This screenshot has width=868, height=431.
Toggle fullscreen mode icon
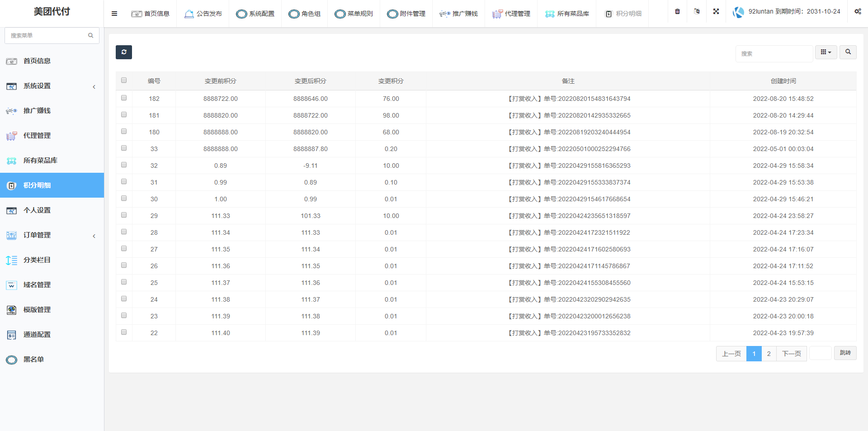(716, 12)
